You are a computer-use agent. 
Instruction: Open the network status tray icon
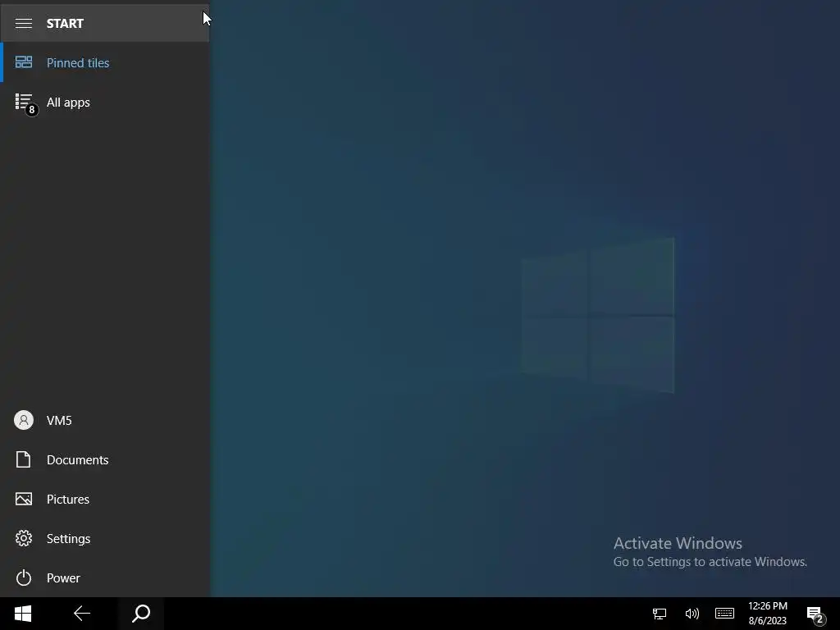click(x=660, y=614)
